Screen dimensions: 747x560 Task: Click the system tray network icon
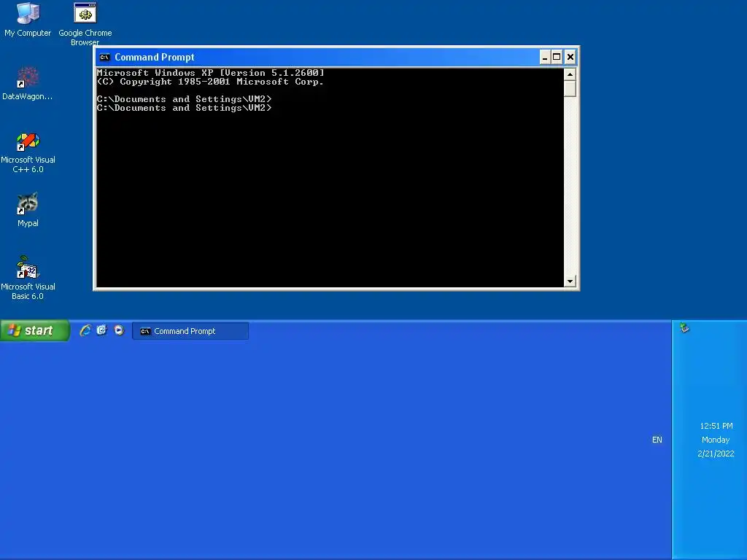tap(684, 327)
